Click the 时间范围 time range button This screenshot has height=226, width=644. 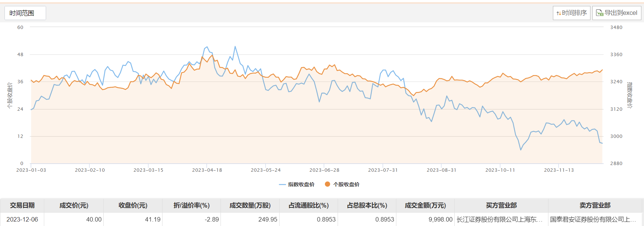tap(25, 13)
